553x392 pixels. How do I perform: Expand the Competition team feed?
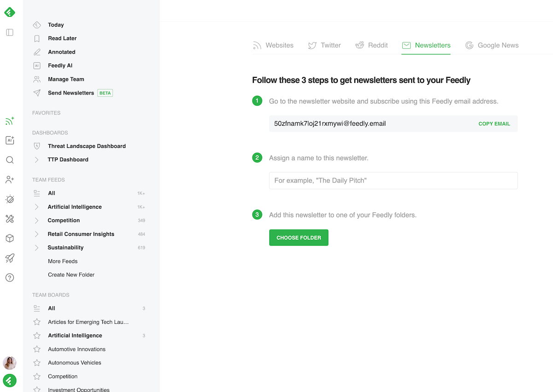coord(37,220)
